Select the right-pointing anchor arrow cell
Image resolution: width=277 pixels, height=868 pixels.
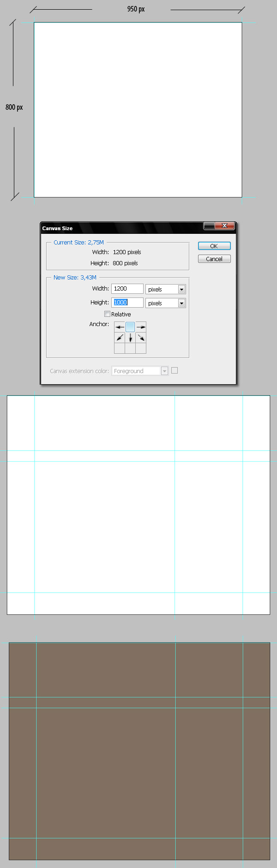(141, 327)
